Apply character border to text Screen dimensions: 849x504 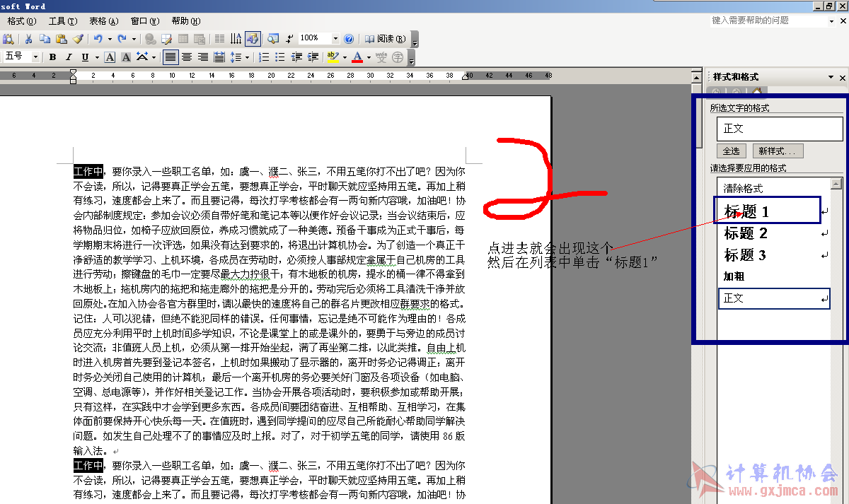pos(110,57)
